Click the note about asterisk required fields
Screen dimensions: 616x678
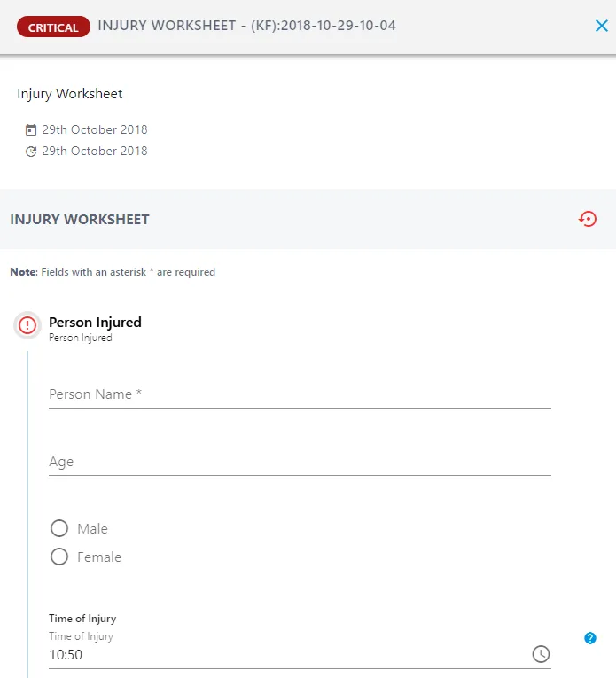pyautogui.click(x=113, y=272)
